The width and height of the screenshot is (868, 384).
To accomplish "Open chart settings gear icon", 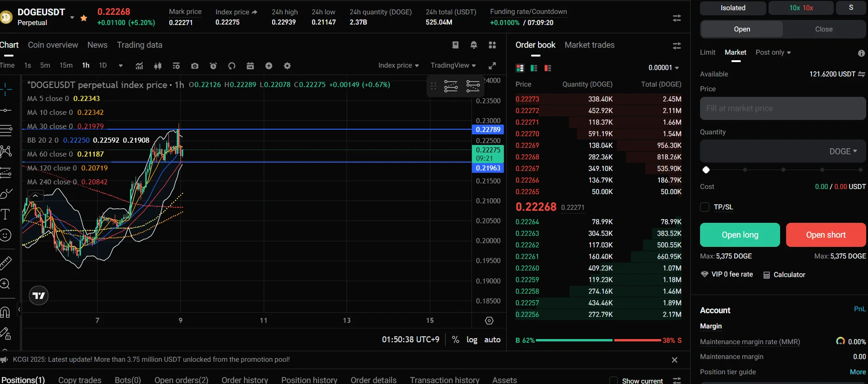I will 287,66.
